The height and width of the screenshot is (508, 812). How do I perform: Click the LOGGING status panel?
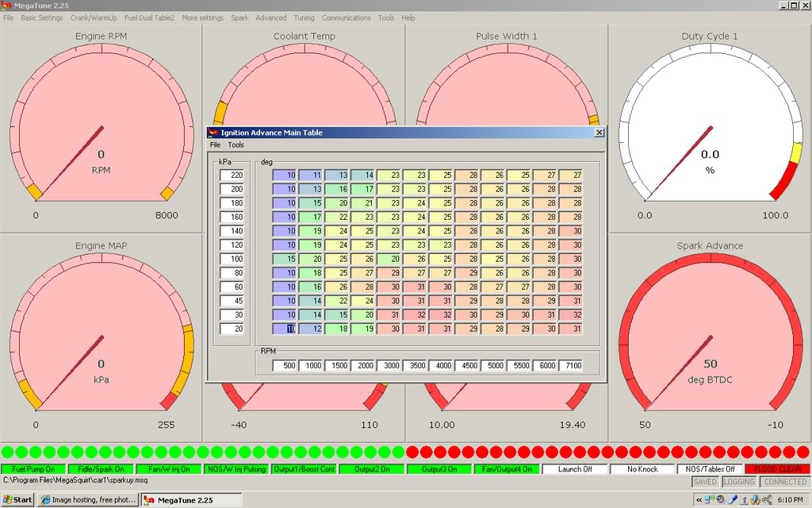(x=739, y=482)
